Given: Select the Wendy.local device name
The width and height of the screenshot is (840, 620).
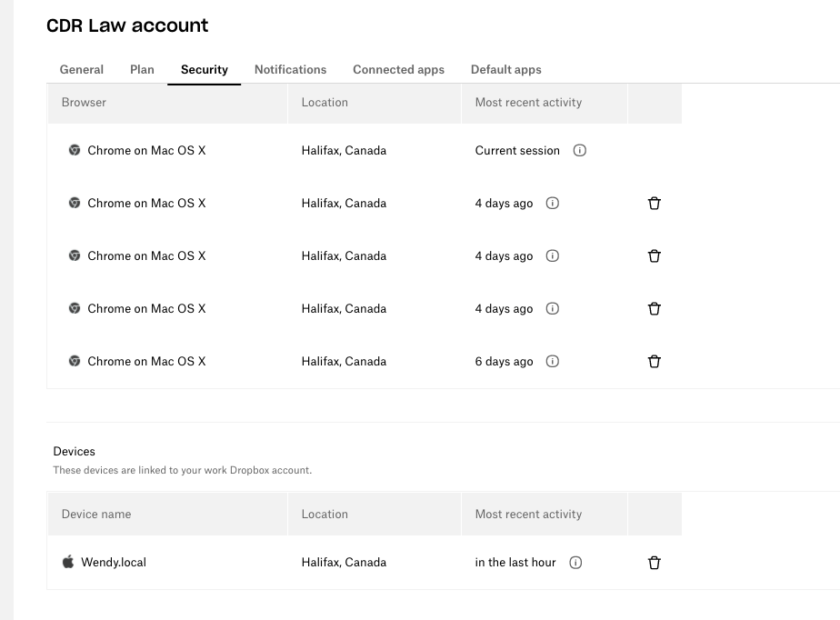Looking at the screenshot, I should tap(114, 563).
